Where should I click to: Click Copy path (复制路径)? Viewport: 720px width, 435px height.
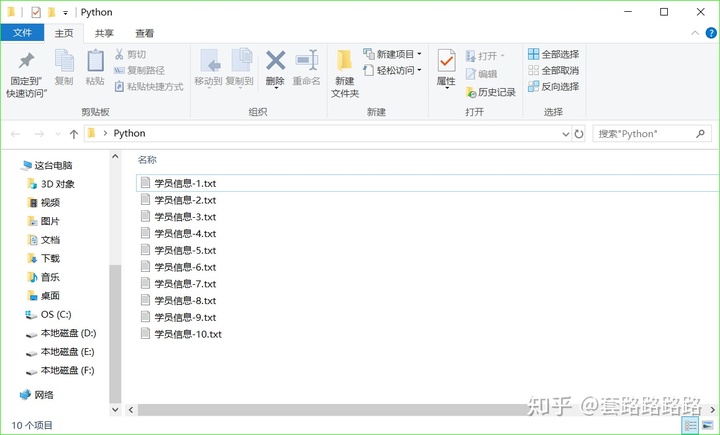tap(139, 70)
